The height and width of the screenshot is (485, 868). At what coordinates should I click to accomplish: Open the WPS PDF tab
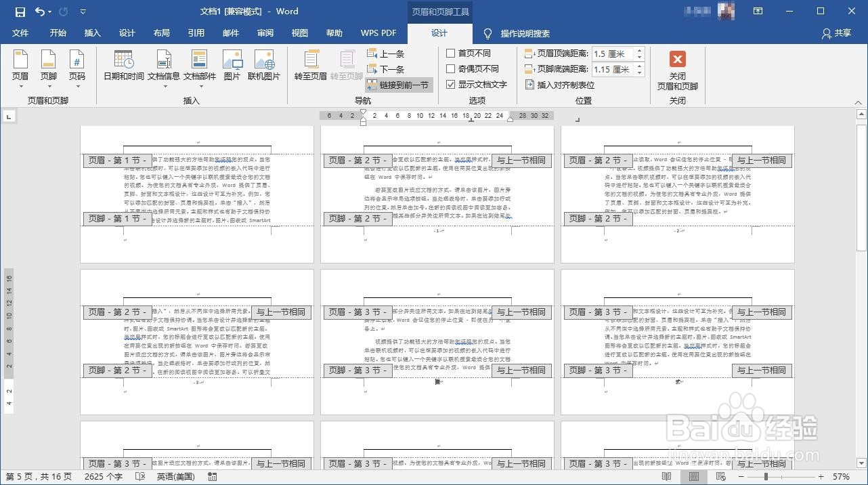pyautogui.click(x=378, y=33)
